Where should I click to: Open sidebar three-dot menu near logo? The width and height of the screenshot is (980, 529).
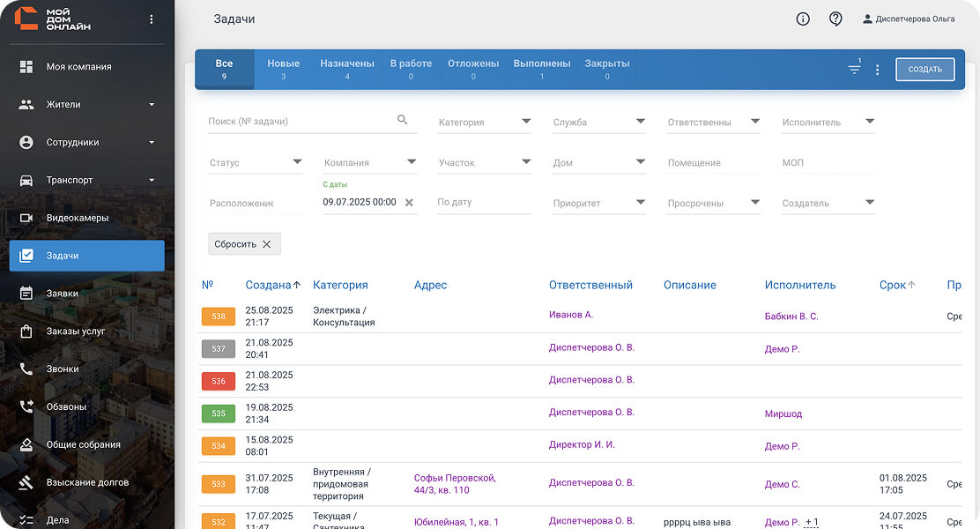point(152,19)
